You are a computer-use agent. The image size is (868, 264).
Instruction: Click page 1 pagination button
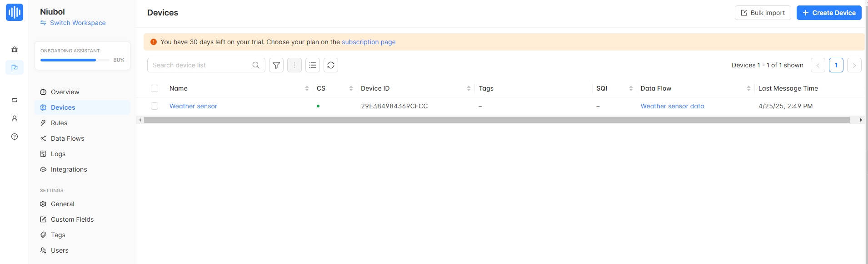click(836, 65)
